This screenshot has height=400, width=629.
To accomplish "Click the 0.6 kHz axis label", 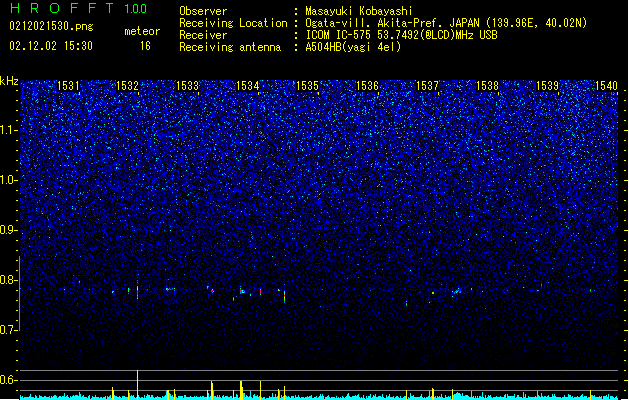I will click(9, 380).
